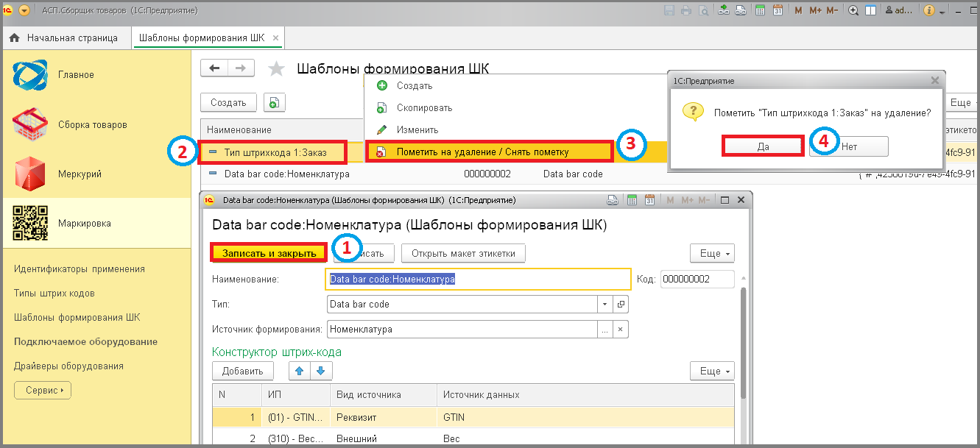
Task: Star the page as favorite
Action: 276,69
